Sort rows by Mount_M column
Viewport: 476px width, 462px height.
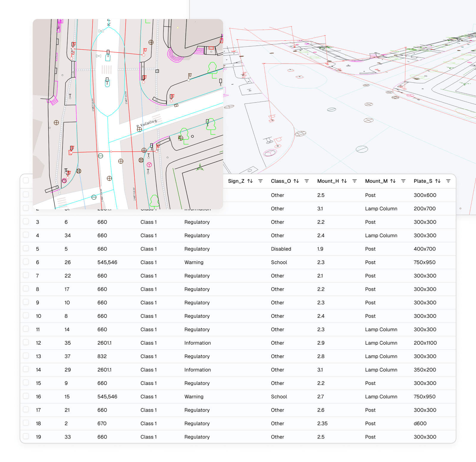393,181
